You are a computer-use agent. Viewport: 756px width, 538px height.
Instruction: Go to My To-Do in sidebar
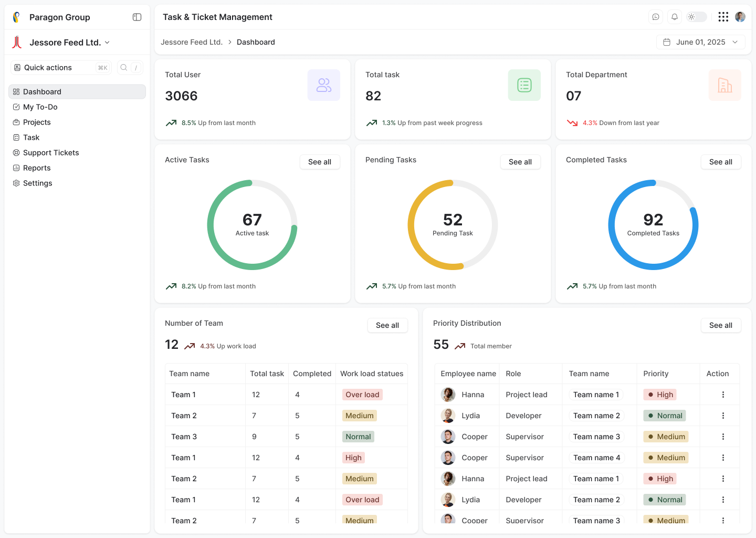click(40, 107)
